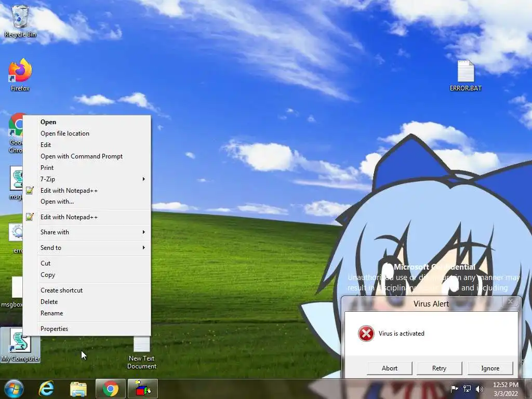Viewport: 532px width, 399px height.
Task: Select Delete in the context menu
Action: pyautogui.click(x=87, y=302)
